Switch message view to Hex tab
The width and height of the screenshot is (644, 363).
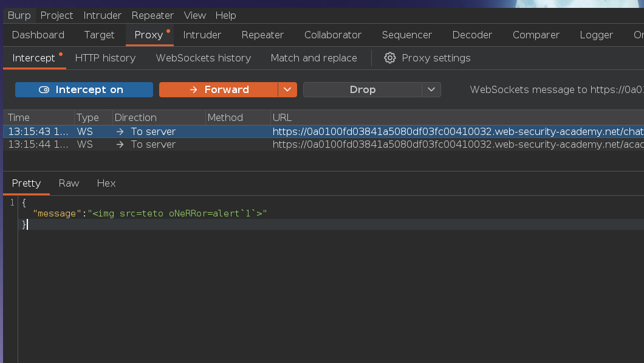[106, 184]
